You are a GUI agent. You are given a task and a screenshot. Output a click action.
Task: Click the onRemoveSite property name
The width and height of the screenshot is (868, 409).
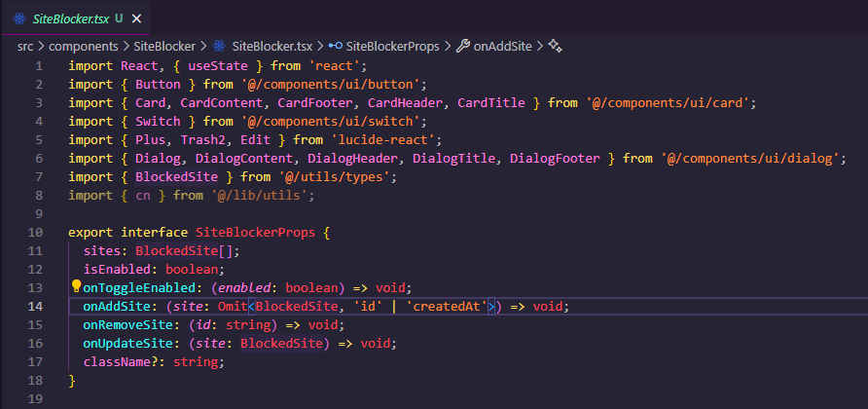[127, 324]
